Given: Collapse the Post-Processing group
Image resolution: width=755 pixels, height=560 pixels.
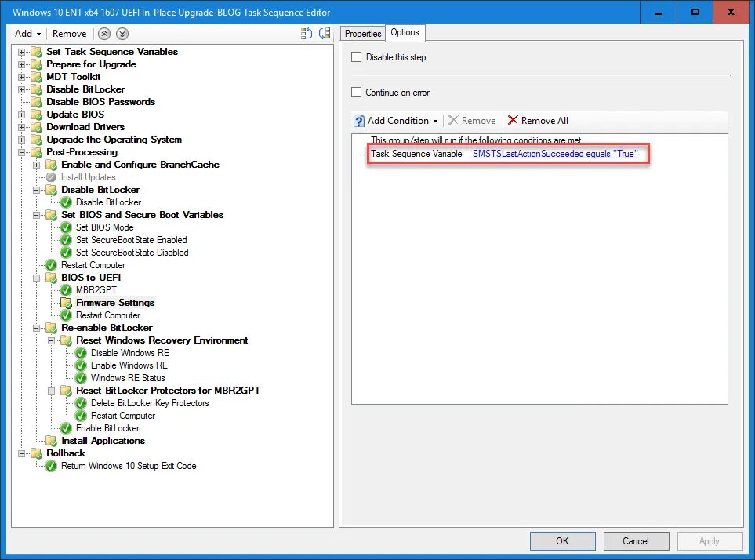Looking at the screenshot, I should pos(21,152).
